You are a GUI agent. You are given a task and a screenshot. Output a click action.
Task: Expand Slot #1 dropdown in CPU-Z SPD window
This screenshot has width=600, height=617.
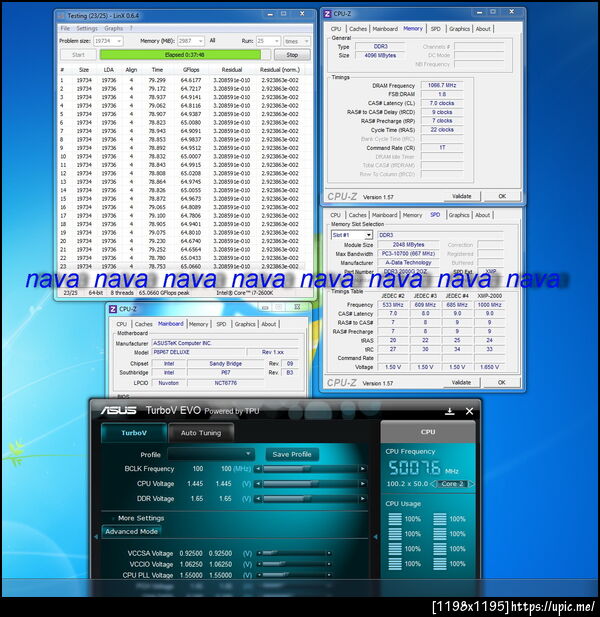[368, 235]
